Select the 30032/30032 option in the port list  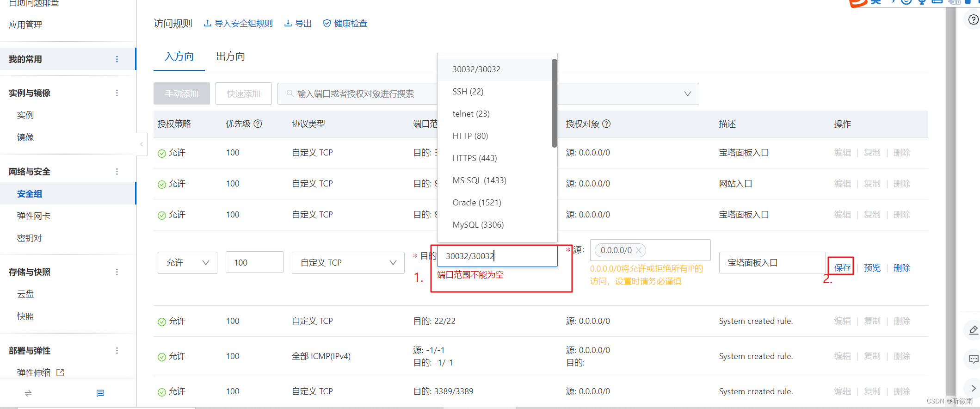[x=495, y=69]
